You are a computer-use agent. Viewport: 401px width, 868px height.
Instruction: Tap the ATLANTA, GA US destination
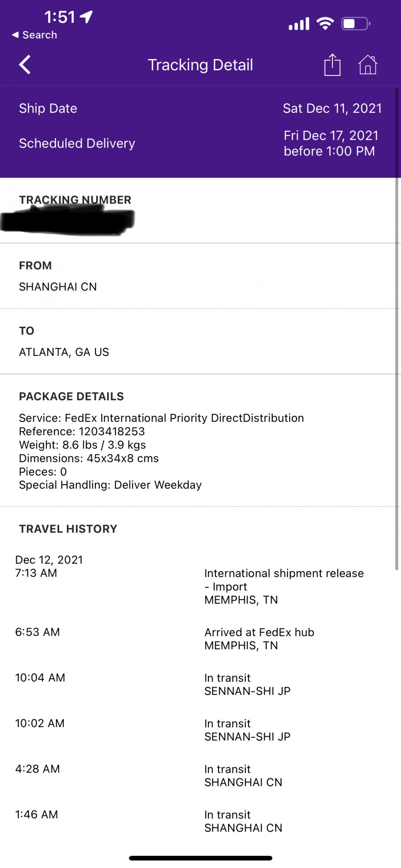pos(64,352)
